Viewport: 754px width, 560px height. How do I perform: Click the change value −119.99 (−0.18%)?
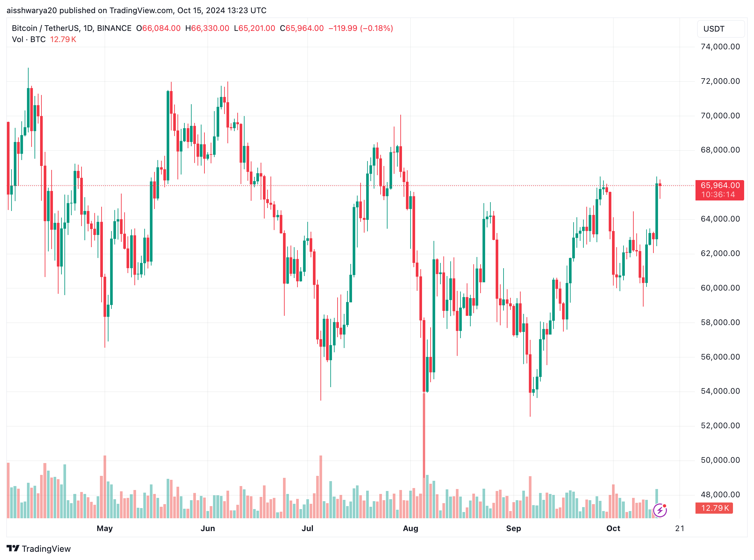(x=361, y=28)
